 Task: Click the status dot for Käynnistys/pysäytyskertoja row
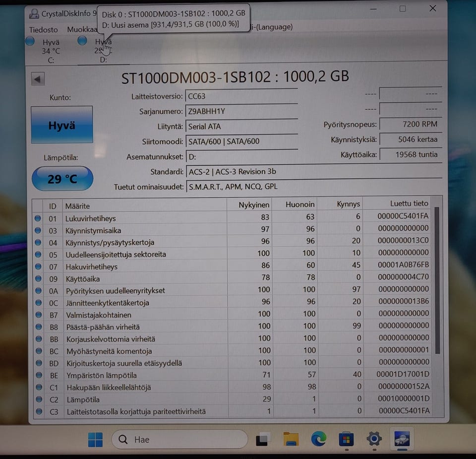(38, 243)
